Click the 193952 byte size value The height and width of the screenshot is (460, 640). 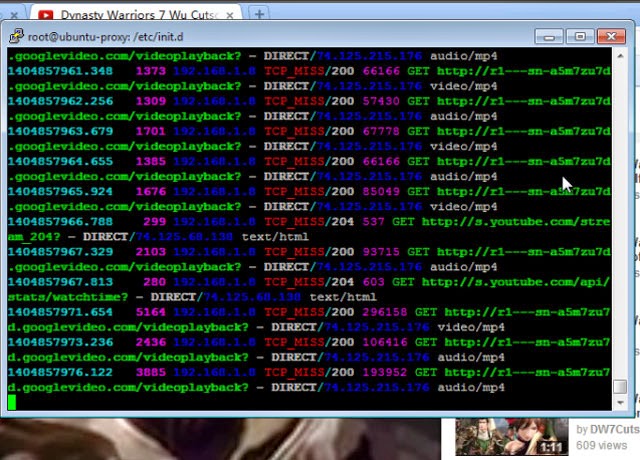tap(385, 372)
